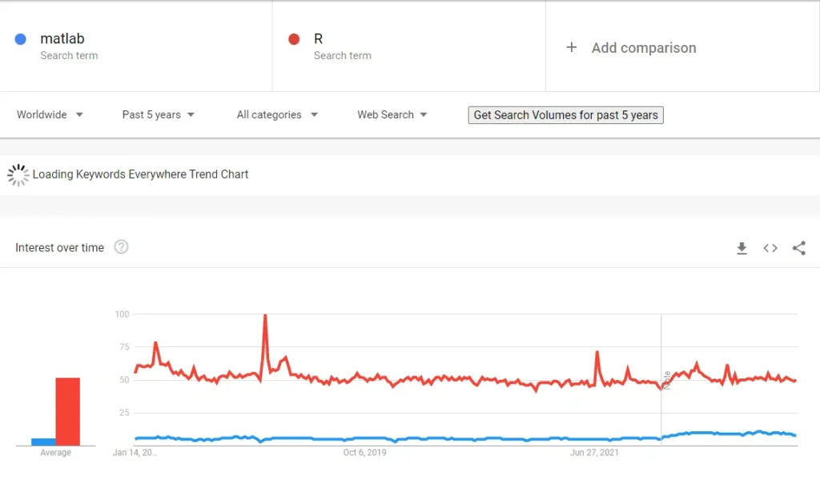Open the Interest over time help icon
This screenshot has height=504, width=820.
coord(122,246)
